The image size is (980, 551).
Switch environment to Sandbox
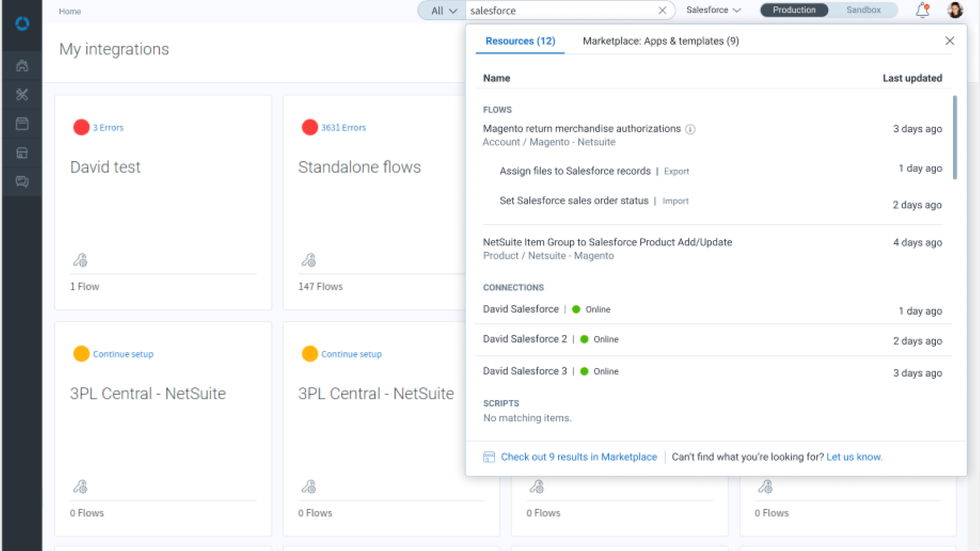tap(864, 10)
